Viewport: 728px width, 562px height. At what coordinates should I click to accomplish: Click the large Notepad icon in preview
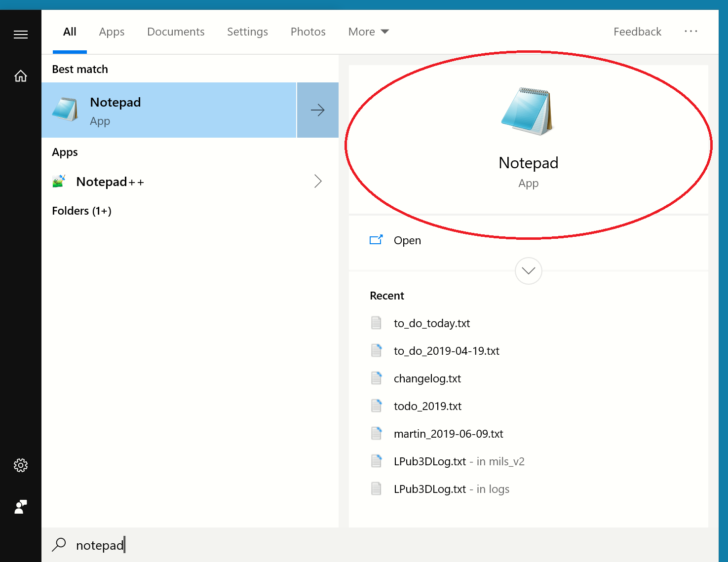(x=528, y=111)
